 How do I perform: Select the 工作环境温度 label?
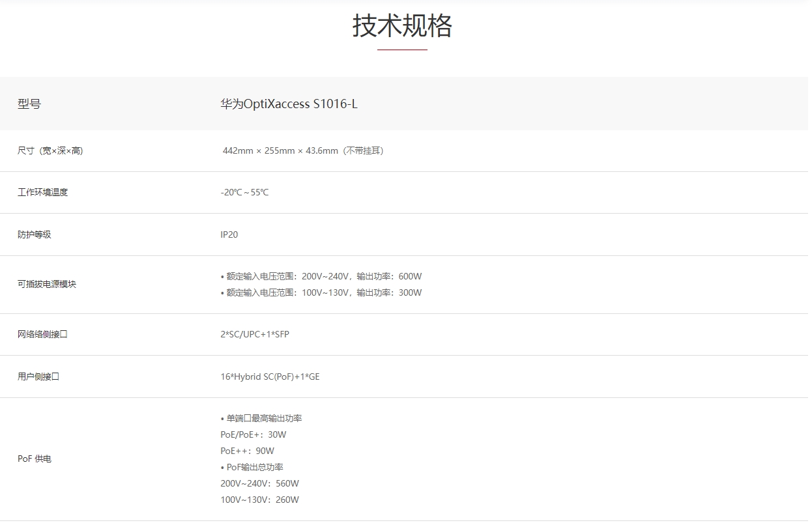[x=42, y=192]
